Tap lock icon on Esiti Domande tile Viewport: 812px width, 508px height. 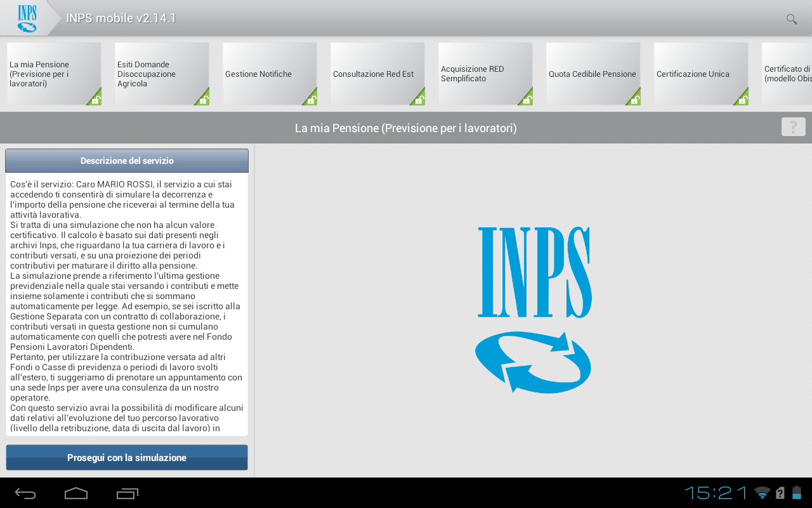coord(203,99)
